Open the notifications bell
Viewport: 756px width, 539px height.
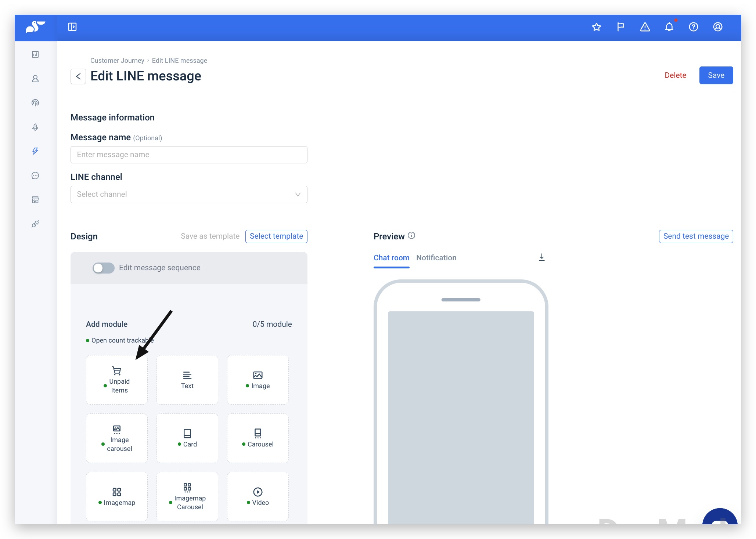pos(669,27)
